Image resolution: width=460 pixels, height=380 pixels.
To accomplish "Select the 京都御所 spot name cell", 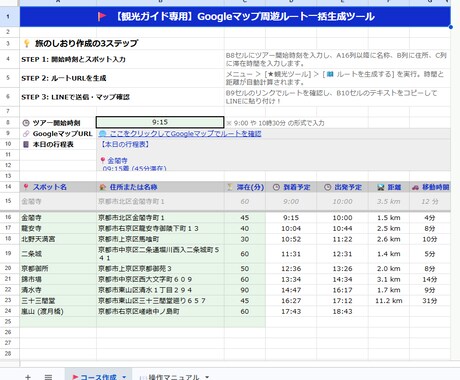I will tap(58, 268).
